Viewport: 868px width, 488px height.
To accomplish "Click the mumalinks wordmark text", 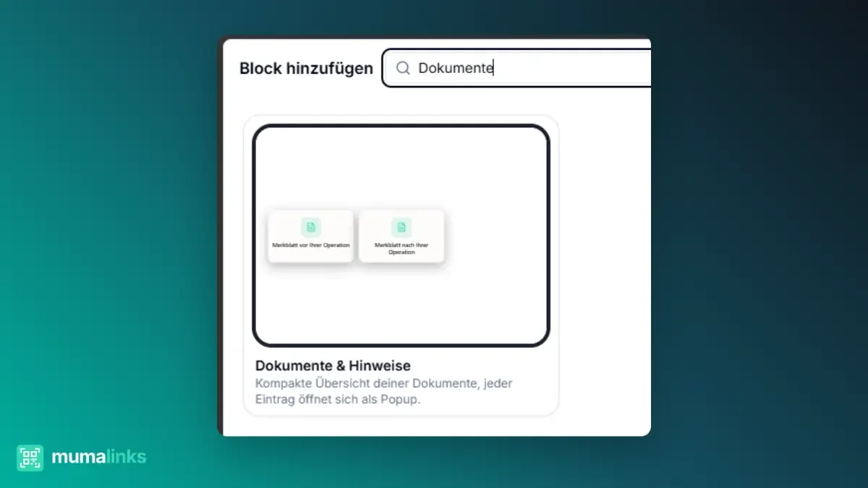I will [x=99, y=457].
